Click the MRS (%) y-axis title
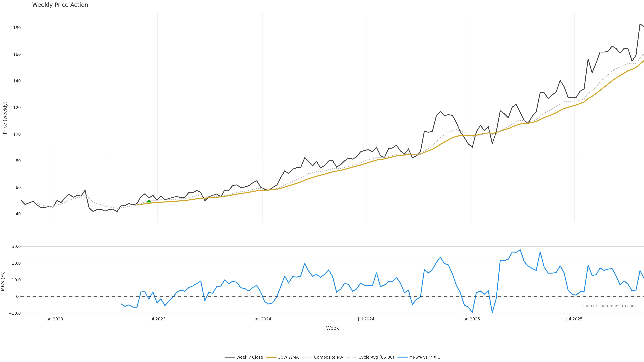 click(x=3, y=281)
